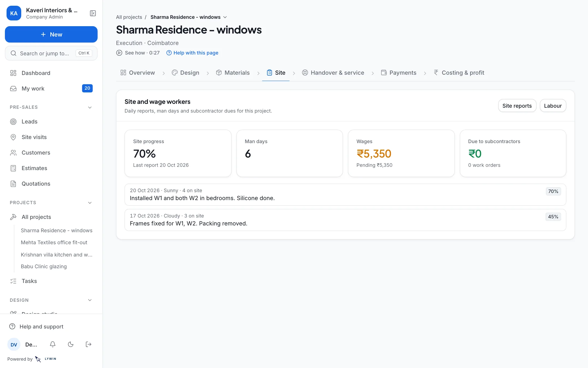The height and width of the screenshot is (368, 588).
Task: Open All projects list
Action: (51, 217)
